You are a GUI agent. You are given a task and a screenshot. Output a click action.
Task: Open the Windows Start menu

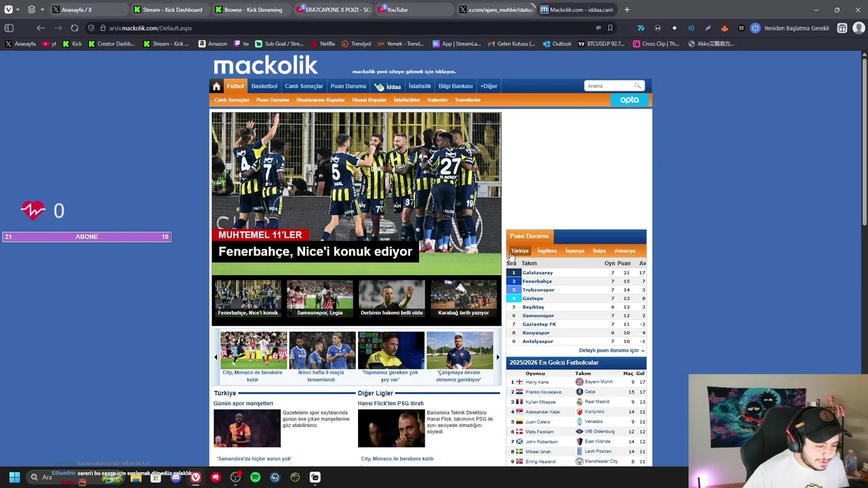(14, 477)
